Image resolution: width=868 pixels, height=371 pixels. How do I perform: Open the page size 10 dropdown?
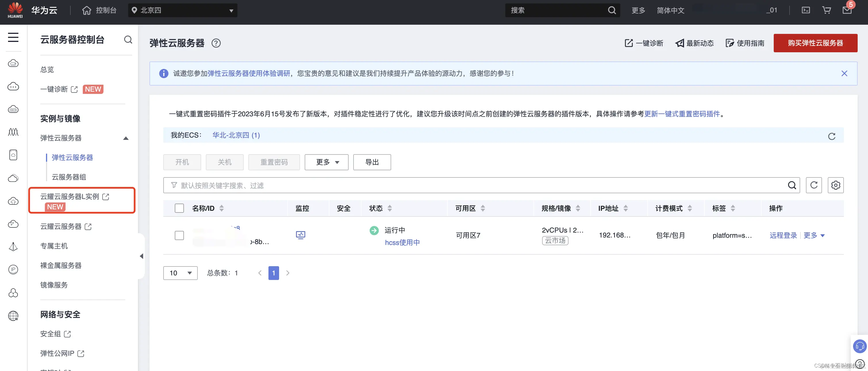[180, 273]
